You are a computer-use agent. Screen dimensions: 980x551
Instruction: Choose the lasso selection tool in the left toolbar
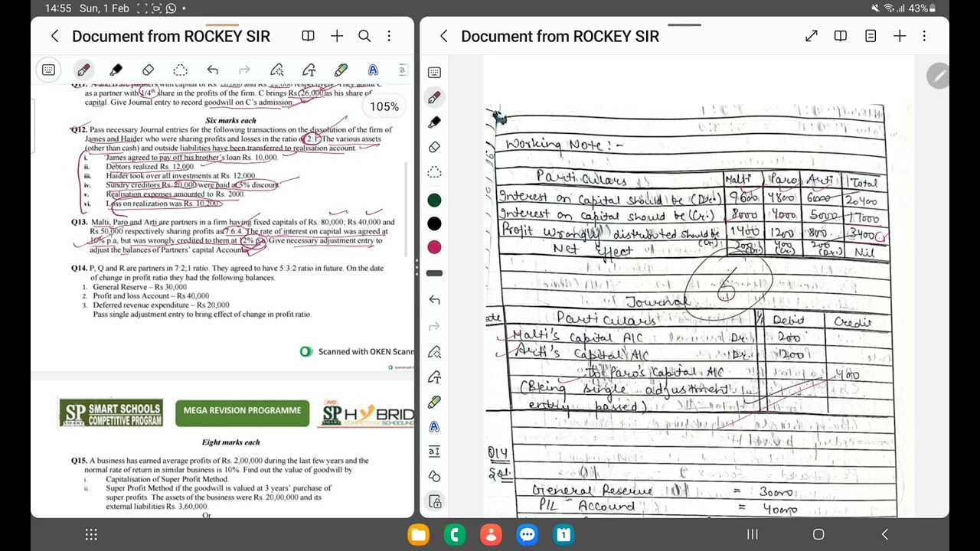[x=180, y=70]
